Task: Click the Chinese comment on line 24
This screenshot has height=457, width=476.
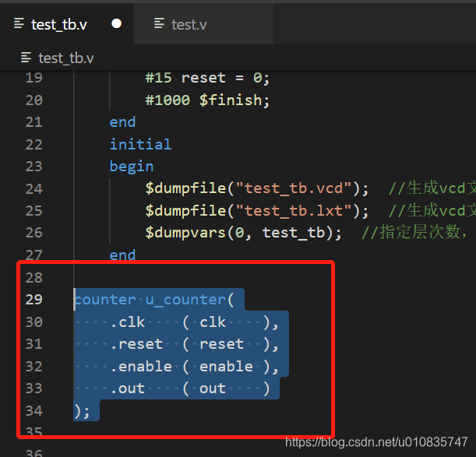Action: coord(432,188)
